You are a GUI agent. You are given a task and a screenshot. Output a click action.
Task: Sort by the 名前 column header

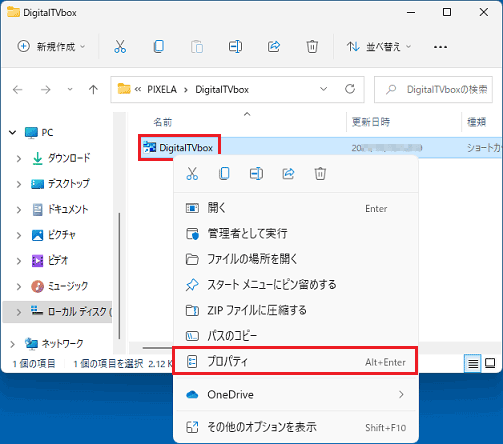tap(163, 122)
